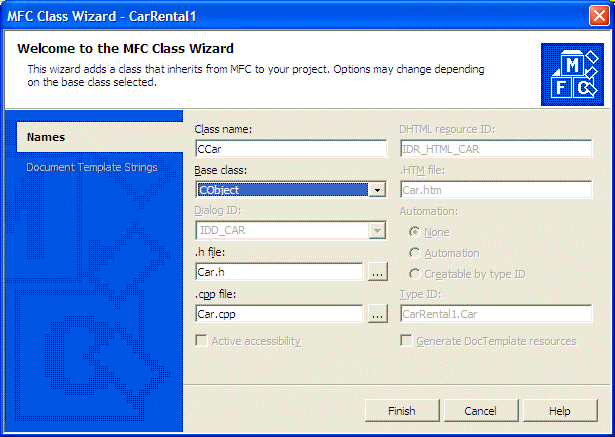Image resolution: width=615 pixels, height=437 pixels.
Task: Open Help for the wizard
Action: 560,411
